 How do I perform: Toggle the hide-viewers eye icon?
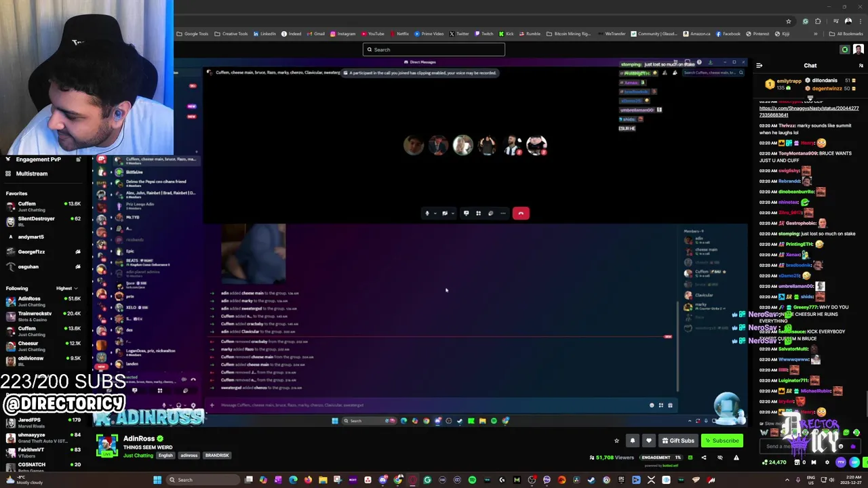(720, 457)
